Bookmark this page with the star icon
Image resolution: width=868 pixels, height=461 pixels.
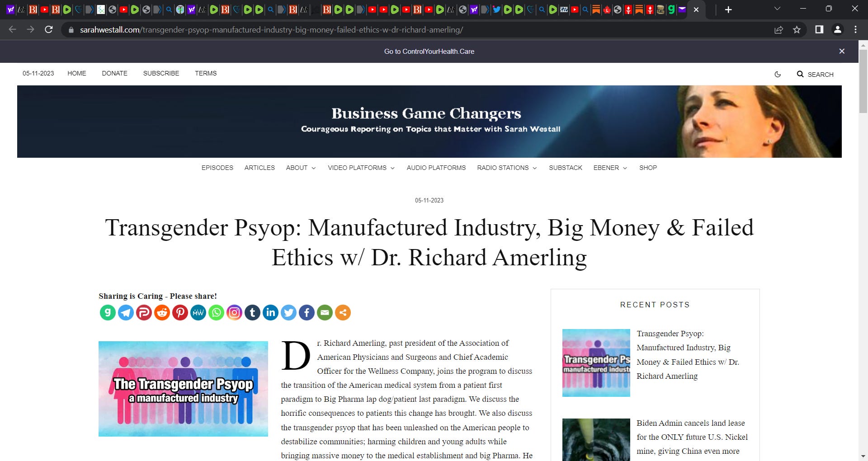(x=797, y=30)
